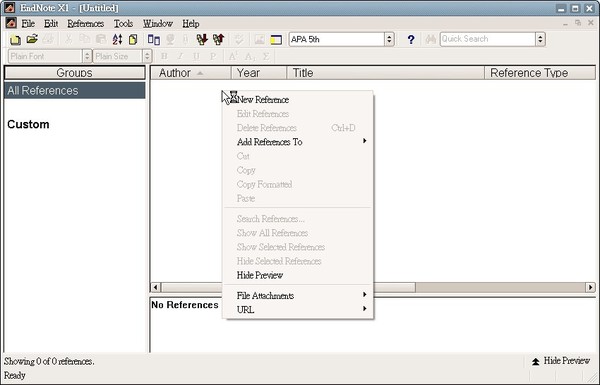Click the grayed-out Cut scissors icon

[68, 39]
